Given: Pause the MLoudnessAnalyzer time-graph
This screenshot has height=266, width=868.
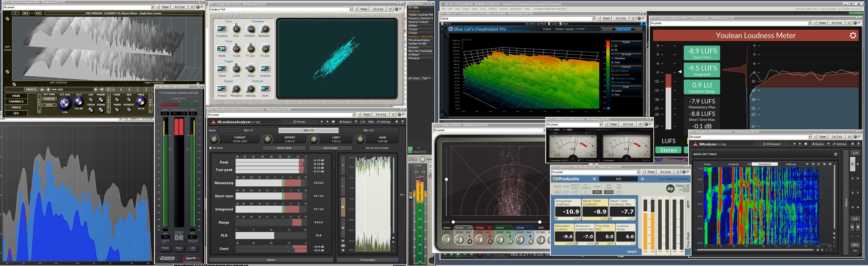Looking at the screenshot, I should tap(343, 241).
